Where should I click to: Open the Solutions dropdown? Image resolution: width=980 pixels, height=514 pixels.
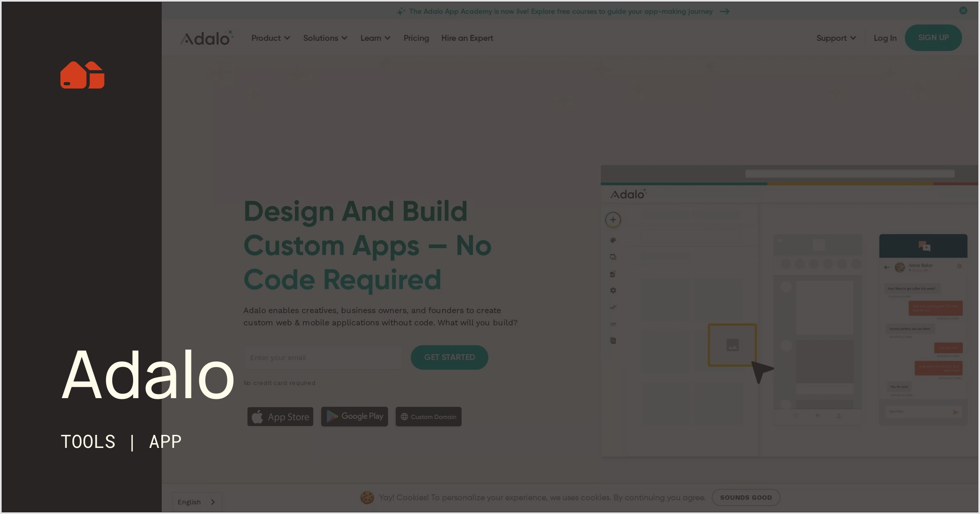(x=325, y=38)
